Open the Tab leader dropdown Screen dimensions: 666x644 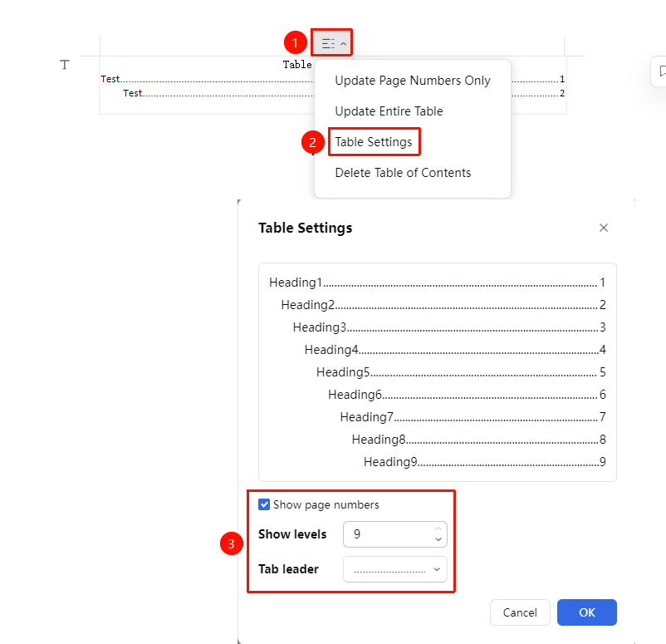pyautogui.click(x=395, y=569)
